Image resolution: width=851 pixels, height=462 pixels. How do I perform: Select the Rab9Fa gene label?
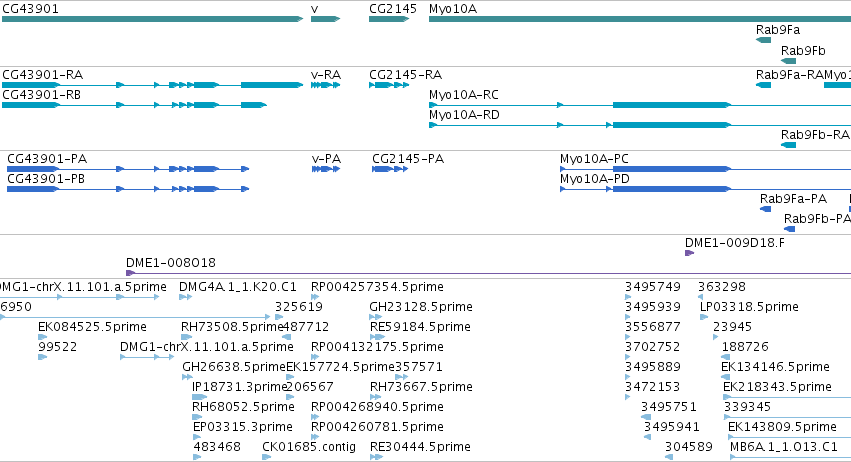click(x=778, y=30)
